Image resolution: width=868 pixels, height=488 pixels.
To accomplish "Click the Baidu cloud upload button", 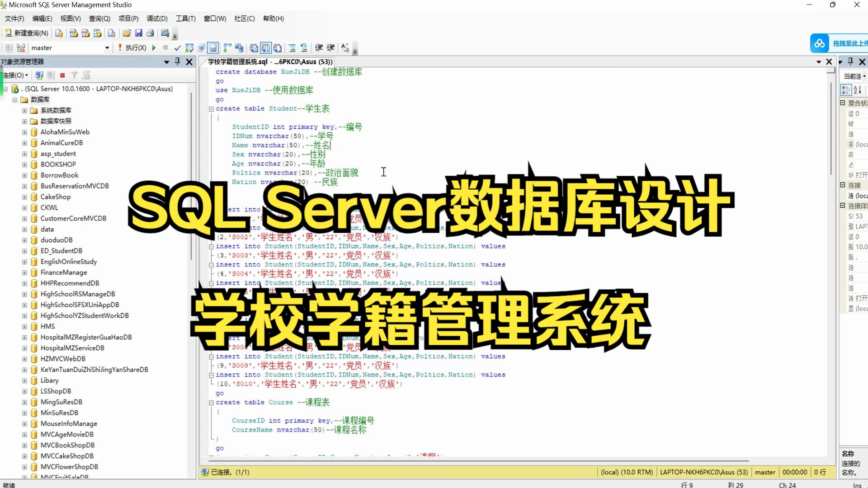I will 839,43.
